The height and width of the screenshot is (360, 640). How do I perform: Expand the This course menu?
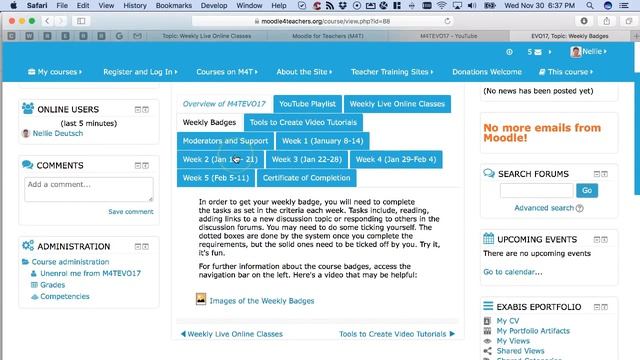[x=566, y=72]
